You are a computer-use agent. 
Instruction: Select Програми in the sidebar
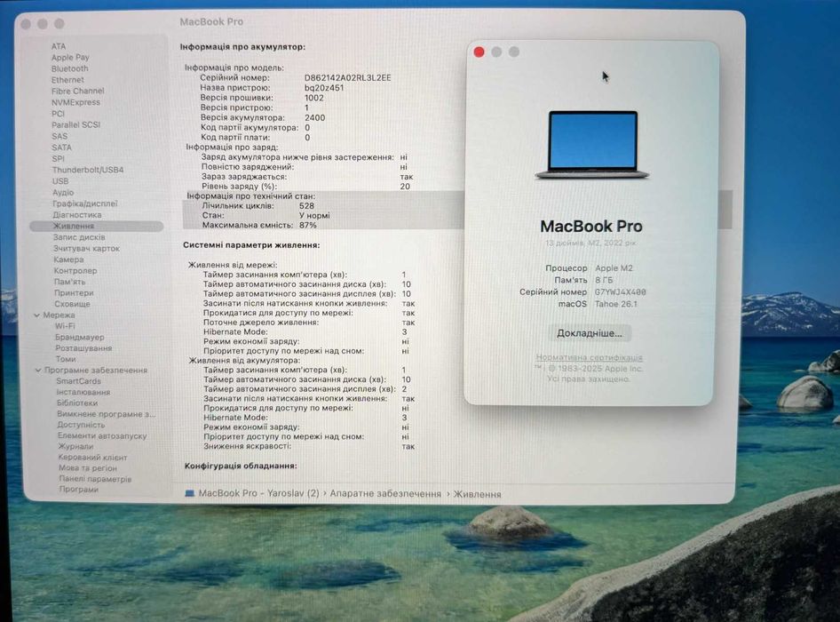pyautogui.click(x=79, y=489)
